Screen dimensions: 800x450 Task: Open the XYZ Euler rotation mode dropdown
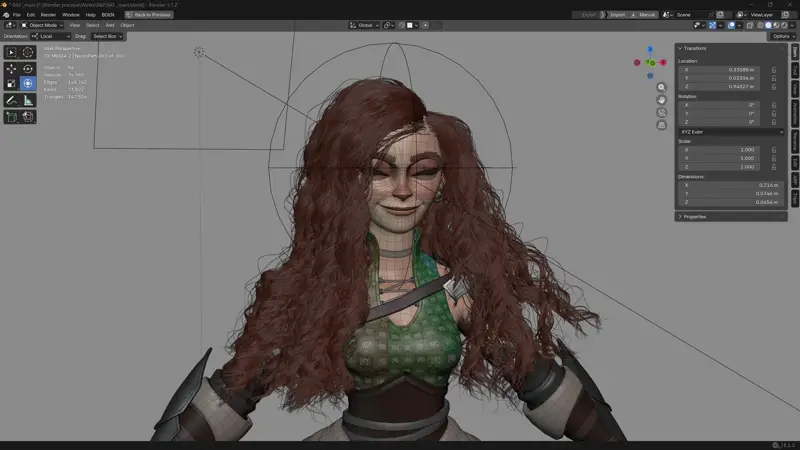pyautogui.click(x=731, y=132)
